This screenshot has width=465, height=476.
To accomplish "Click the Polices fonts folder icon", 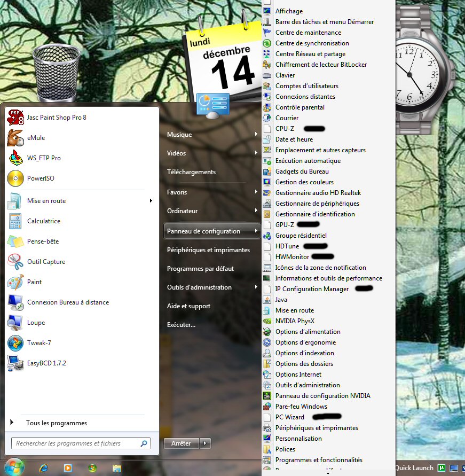I will point(267,449).
